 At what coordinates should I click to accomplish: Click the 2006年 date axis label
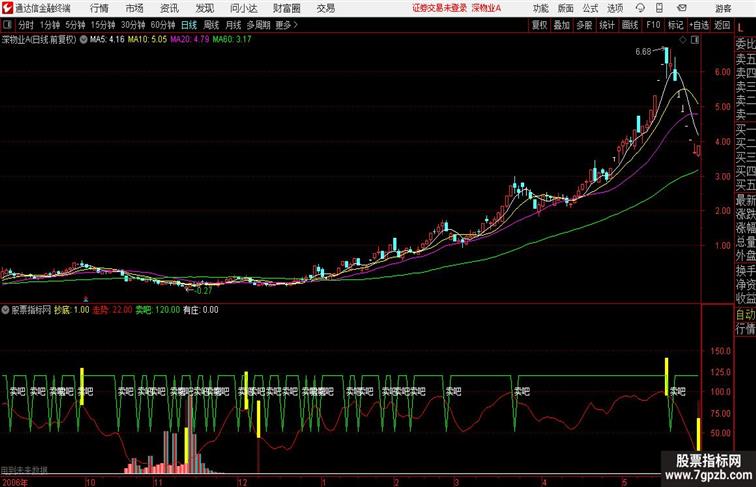14,482
